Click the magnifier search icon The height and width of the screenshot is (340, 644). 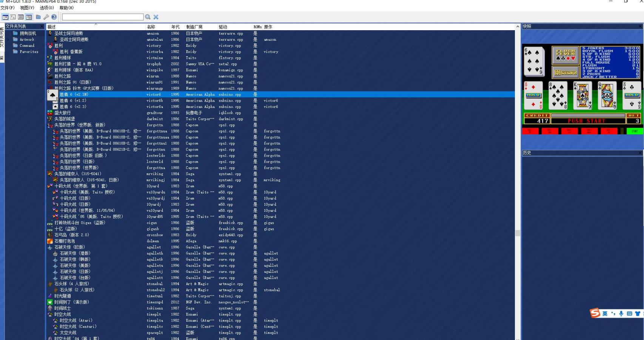point(148,17)
